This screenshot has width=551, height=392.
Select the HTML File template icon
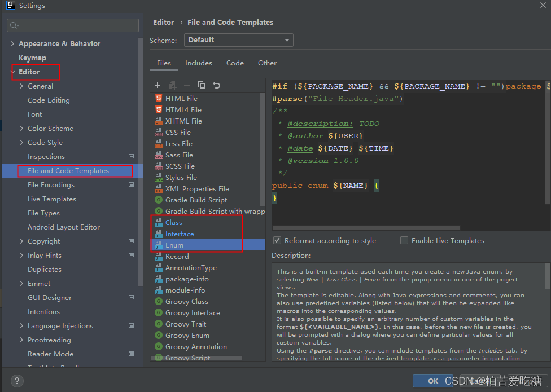point(159,98)
